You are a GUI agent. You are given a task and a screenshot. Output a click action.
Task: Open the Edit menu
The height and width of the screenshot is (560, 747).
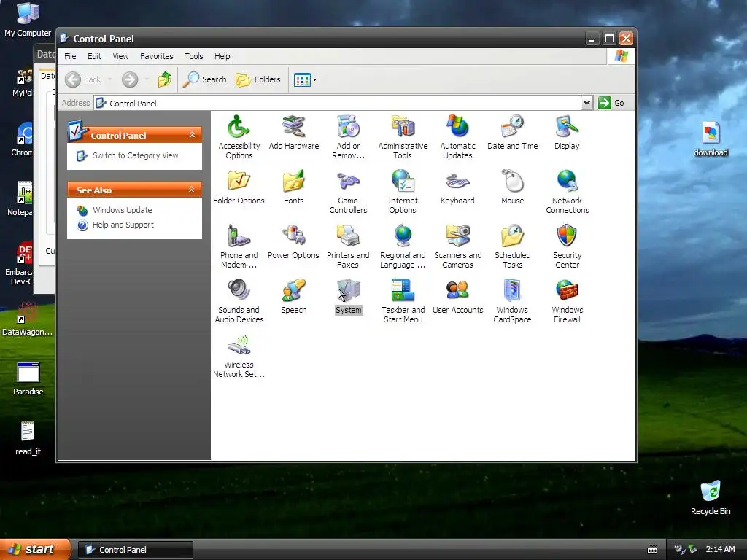tap(94, 56)
